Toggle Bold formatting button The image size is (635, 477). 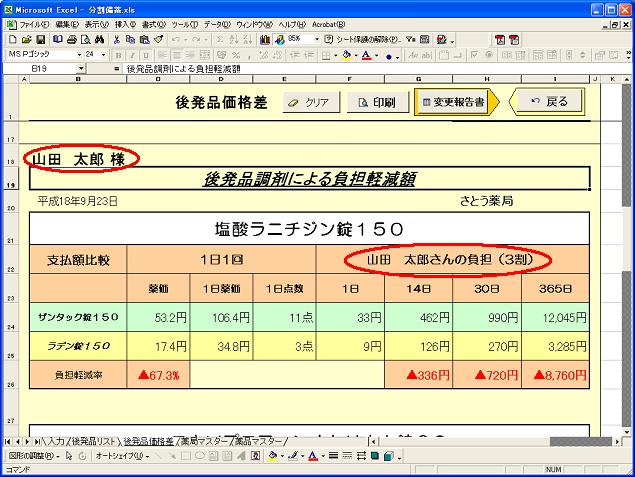[117, 55]
